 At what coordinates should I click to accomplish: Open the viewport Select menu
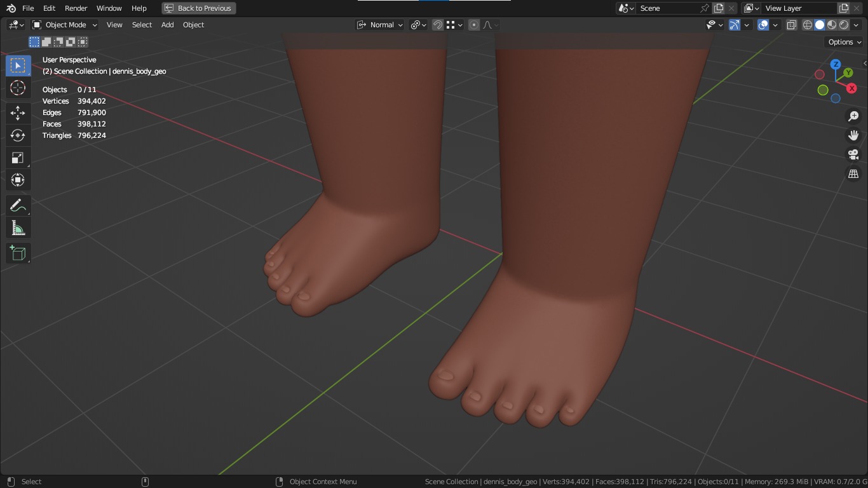click(x=142, y=25)
